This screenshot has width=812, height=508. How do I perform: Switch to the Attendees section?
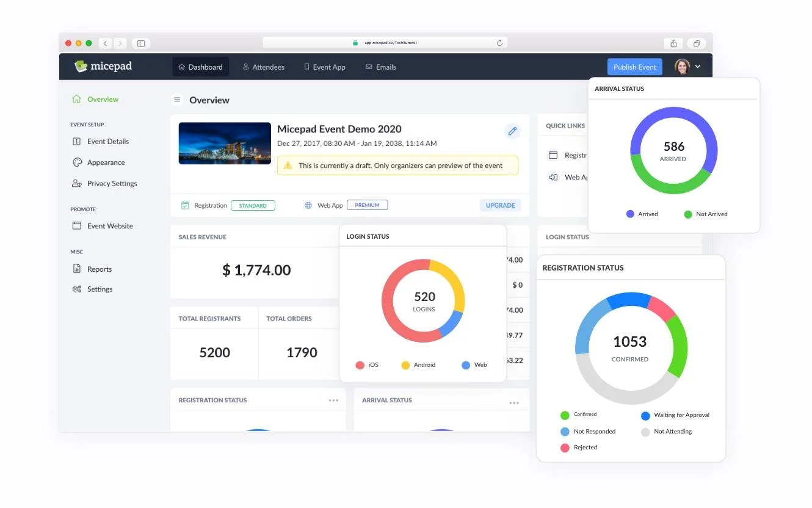click(x=264, y=67)
